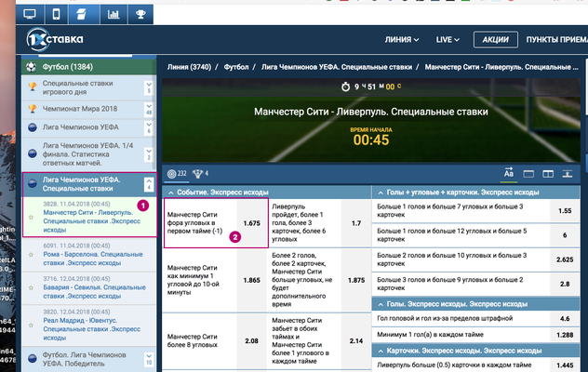Select odds 1.288 for goal in each half

[x=565, y=335]
